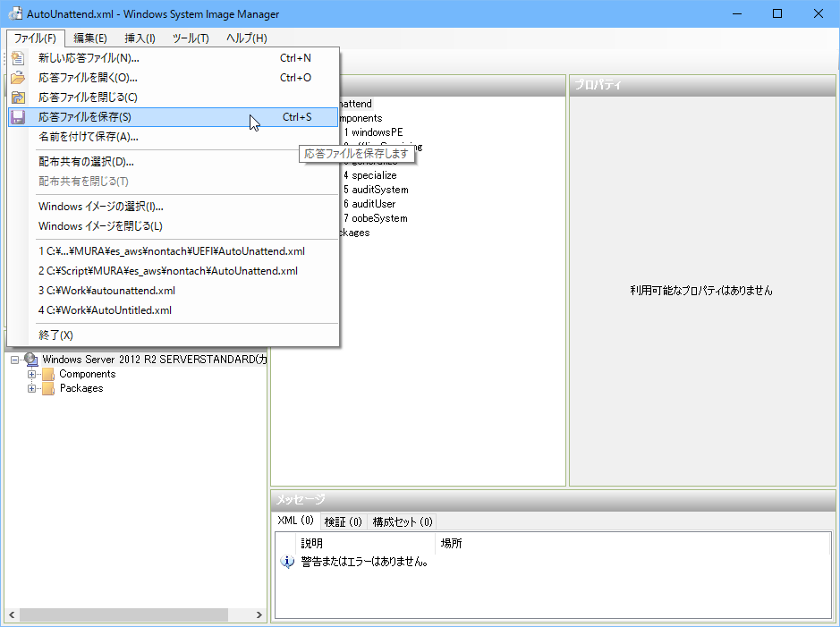Open recent file 1 UEFI AutoUnattend.xml
Image resolution: width=840 pixels, height=627 pixels.
coord(173,251)
